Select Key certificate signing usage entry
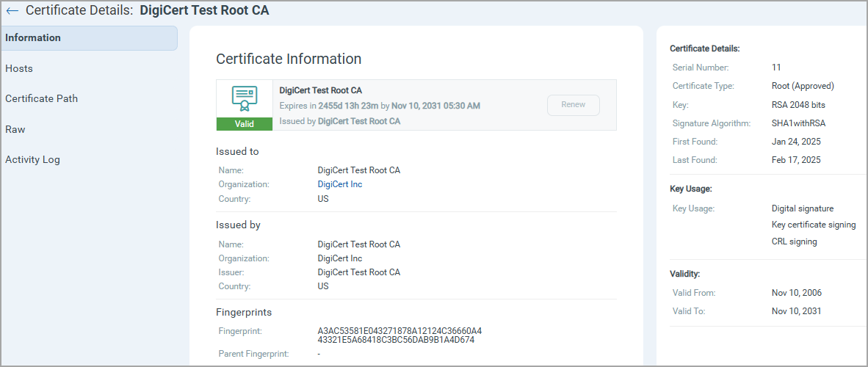The width and height of the screenshot is (868, 367). pyautogui.click(x=814, y=225)
